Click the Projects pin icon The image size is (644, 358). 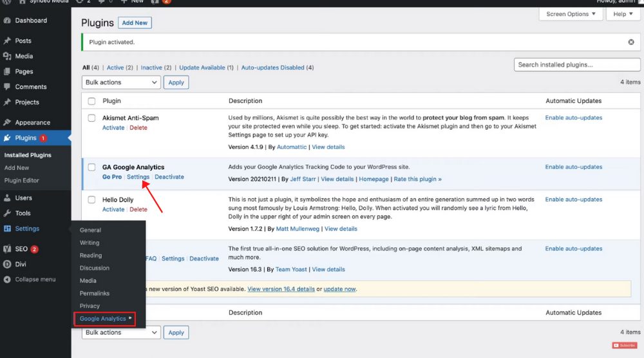coord(7,102)
